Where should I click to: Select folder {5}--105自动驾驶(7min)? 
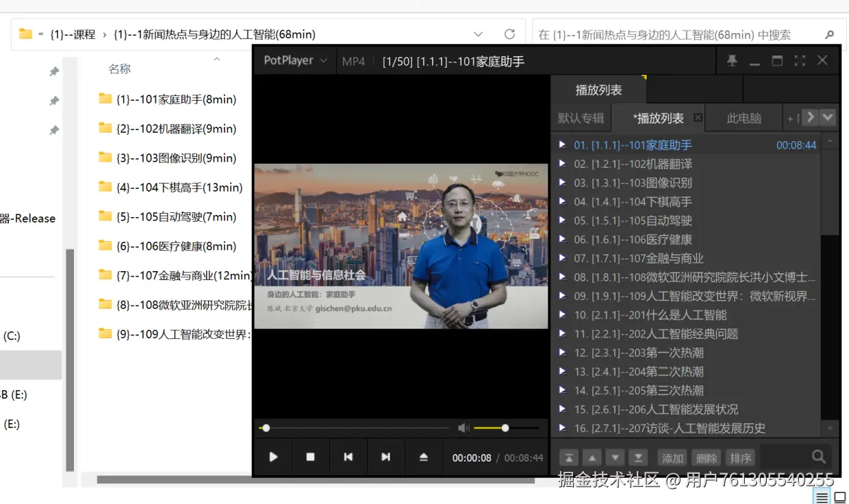168,217
